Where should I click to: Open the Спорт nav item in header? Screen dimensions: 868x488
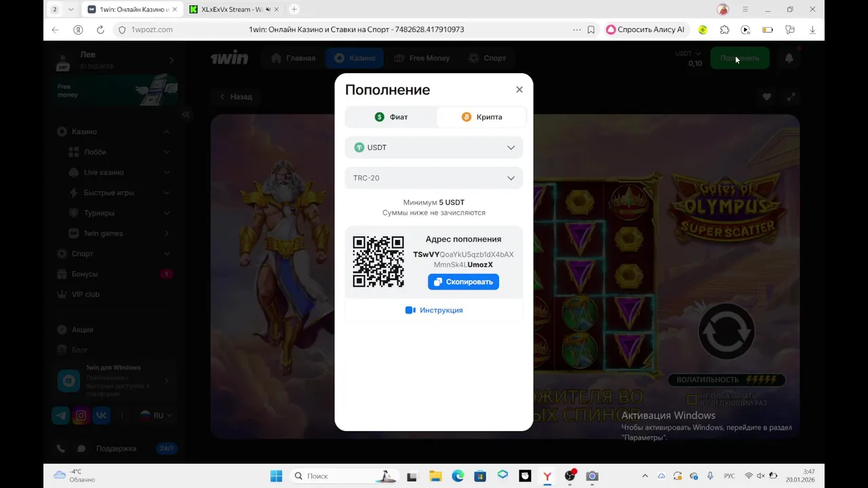click(x=487, y=58)
